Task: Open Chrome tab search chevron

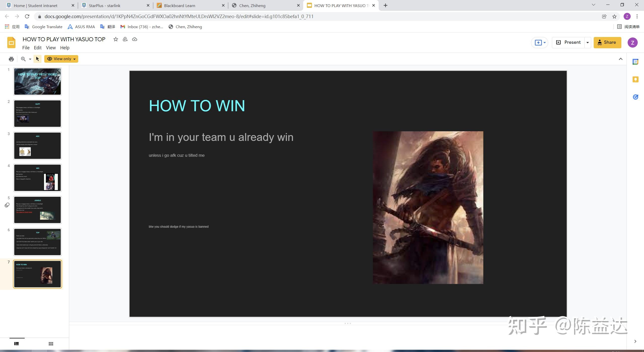Action: (593, 5)
